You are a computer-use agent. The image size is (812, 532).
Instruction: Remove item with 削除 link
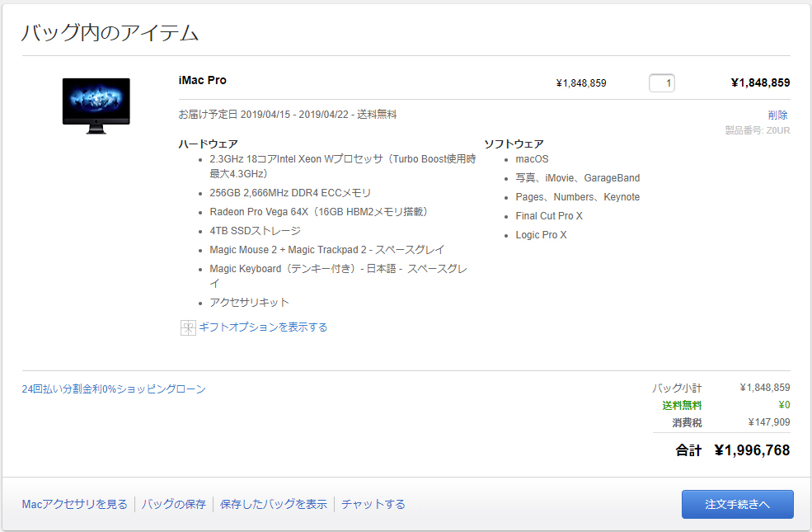(778, 115)
